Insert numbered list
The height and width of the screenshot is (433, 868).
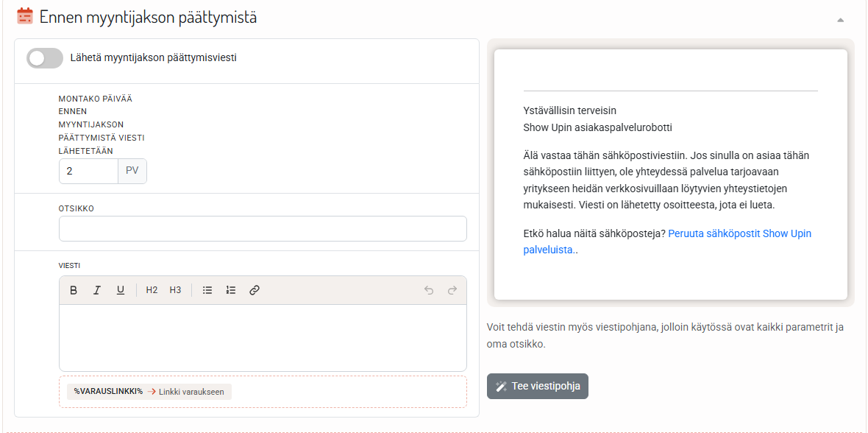(x=231, y=290)
